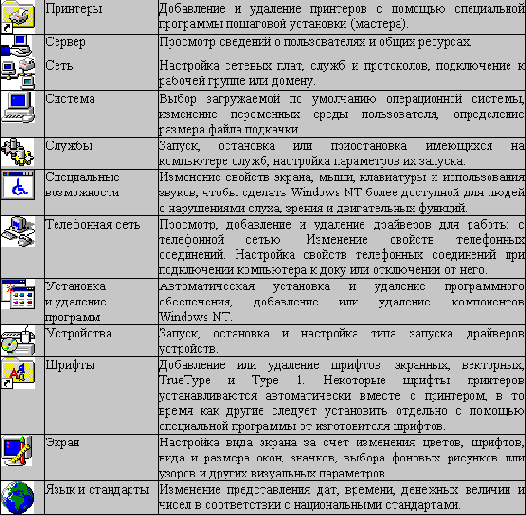Viewport: 526px width, 516px height.
Task: Click the Display monitor icon
Action: pyautogui.click(x=18, y=451)
